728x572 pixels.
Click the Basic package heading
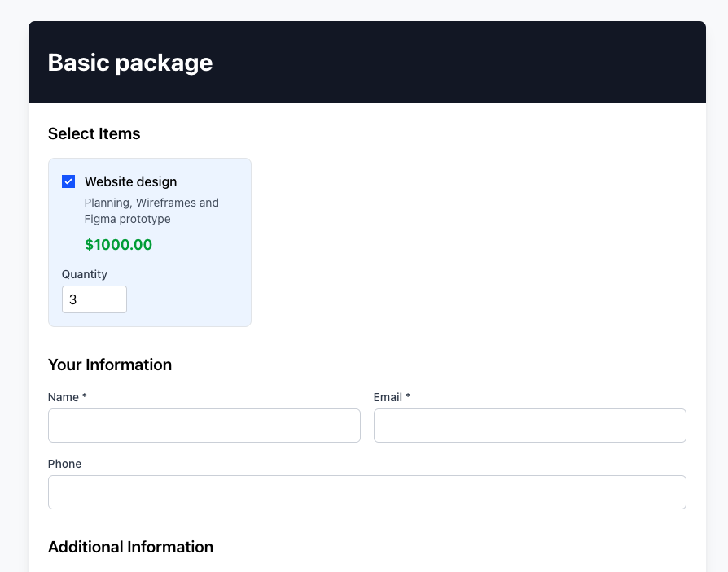(130, 62)
